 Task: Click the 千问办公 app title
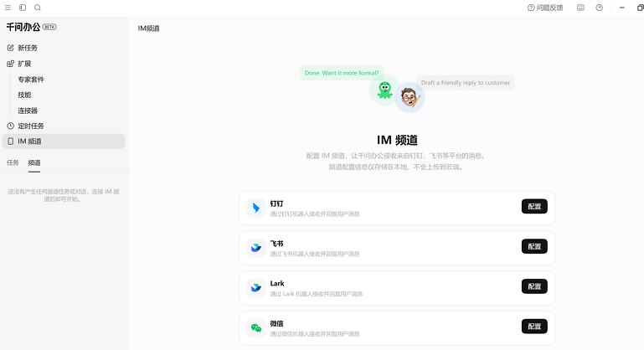pos(23,27)
